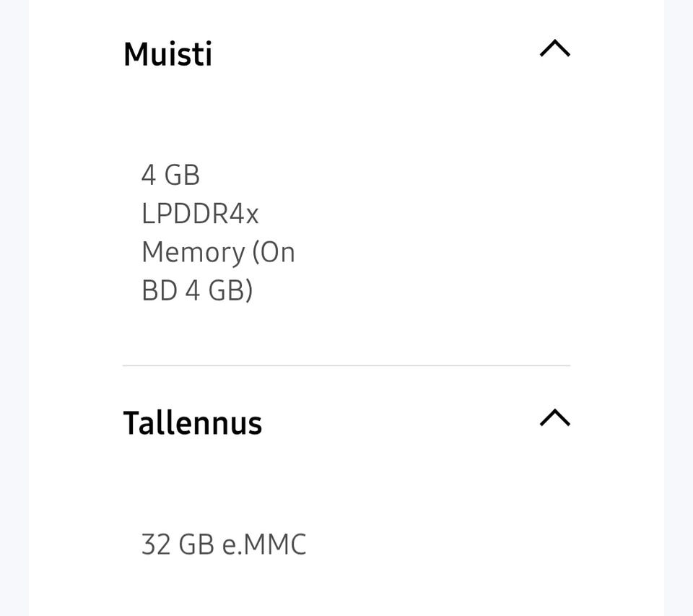Click the blank area above Muisti heading

coord(346,14)
